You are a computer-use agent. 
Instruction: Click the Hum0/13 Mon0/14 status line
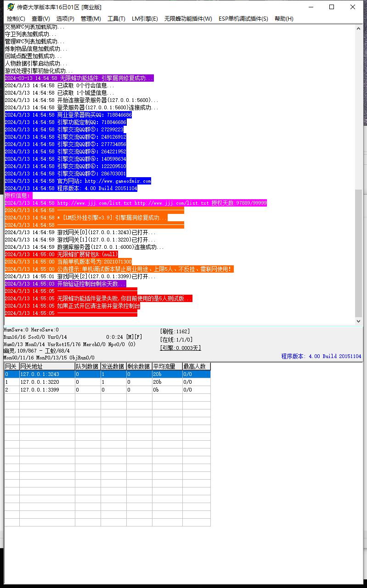coord(69,344)
